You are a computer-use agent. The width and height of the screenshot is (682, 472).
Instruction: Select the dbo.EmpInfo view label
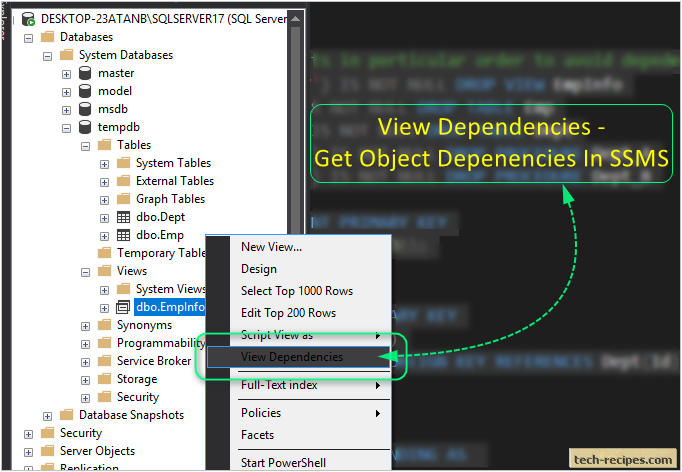[x=170, y=307]
